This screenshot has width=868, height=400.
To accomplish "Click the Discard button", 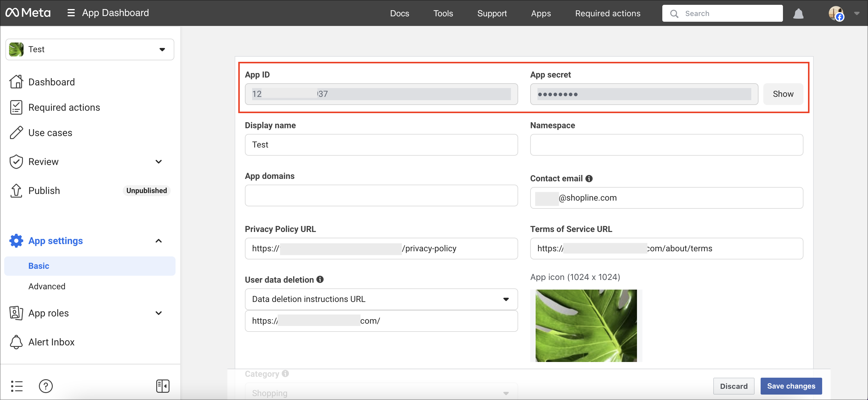I will tap(733, 386).
